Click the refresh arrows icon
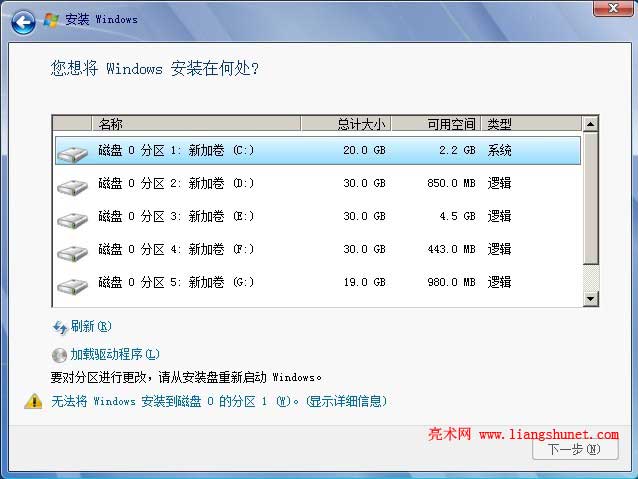Viewport: 638px width, 479px height. click(59, 327)
